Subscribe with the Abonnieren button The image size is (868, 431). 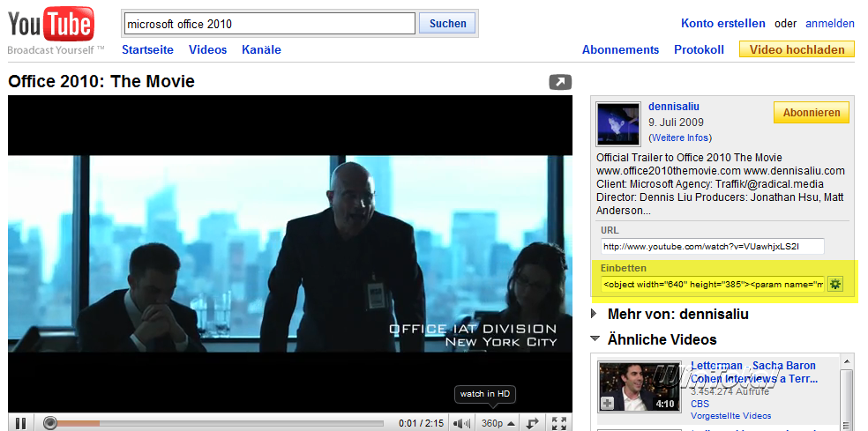(x=811, y=112)
